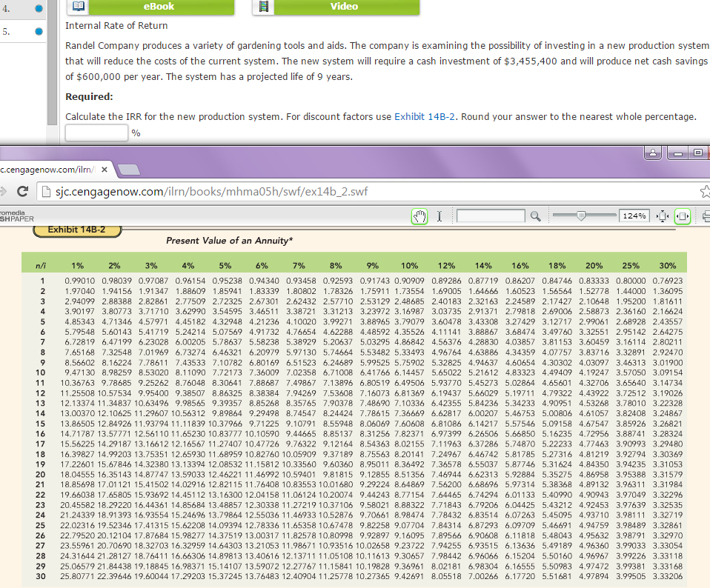Select the hand pan tool
The width and height of the screenshot is (710, 588).
[x=419, y=216]
